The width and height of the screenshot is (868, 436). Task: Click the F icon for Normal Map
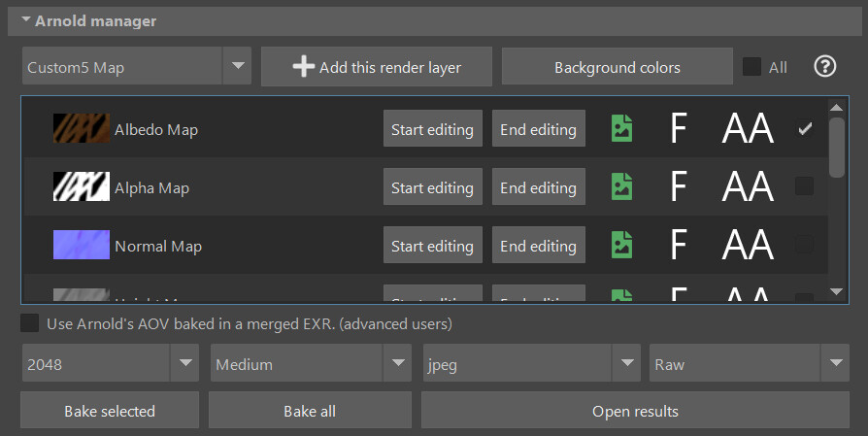pyautogui.click(x=679, y=245)
